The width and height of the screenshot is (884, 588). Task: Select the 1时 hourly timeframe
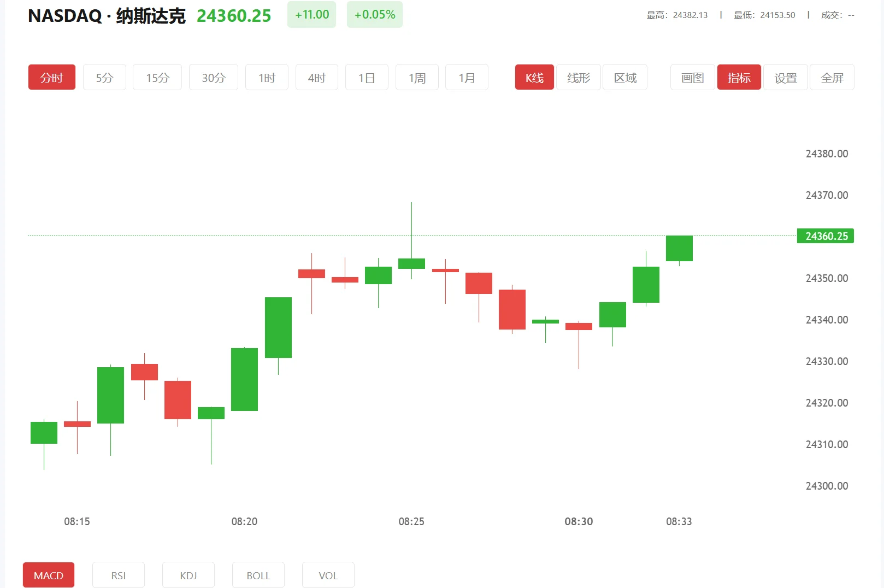point(267,77)
